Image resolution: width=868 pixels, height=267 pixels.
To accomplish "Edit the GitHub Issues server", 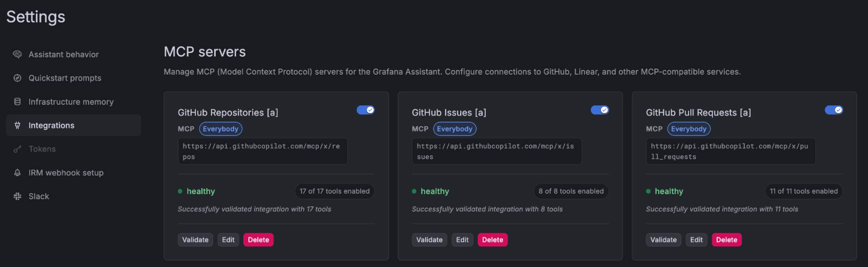I will 462,240.
